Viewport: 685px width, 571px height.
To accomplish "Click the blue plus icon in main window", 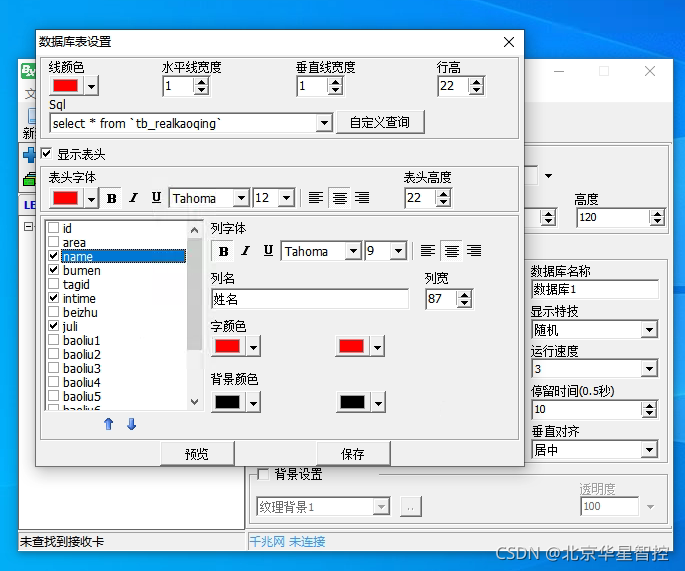I will 29,155.
